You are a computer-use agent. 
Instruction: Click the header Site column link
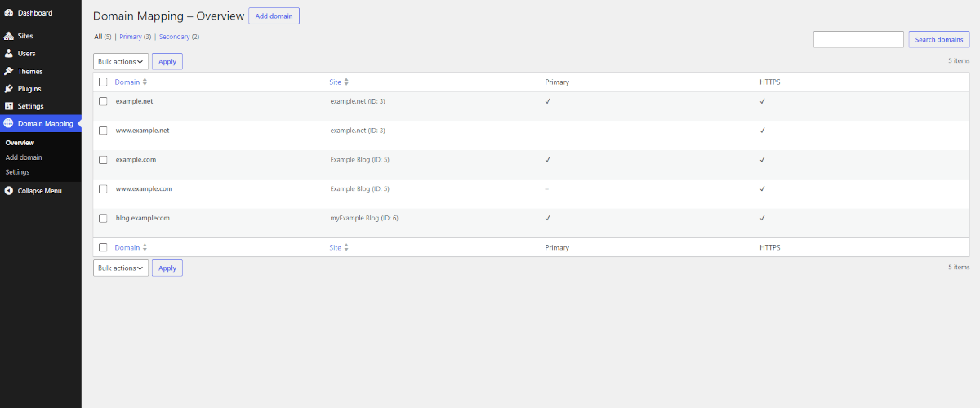click(x=336, y=82)
